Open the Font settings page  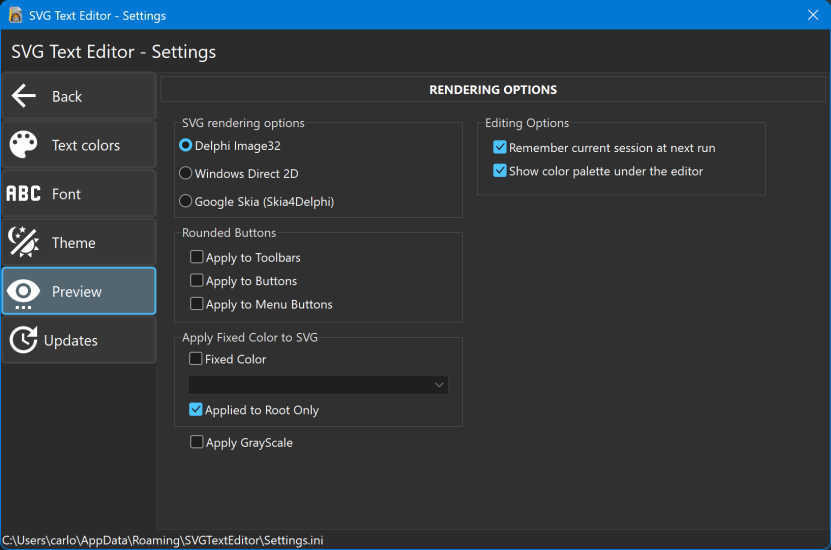click(79, 193)
